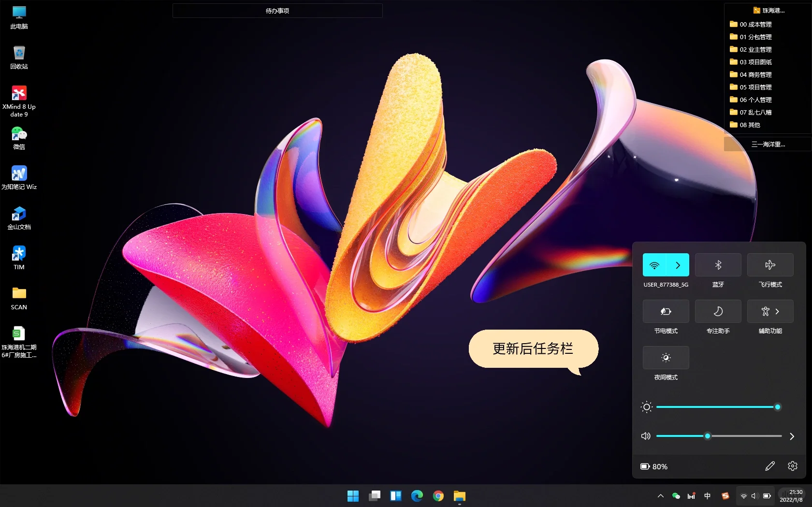Toggle Bluetooth in quick settings
The image size is (812, 507).
click(x=718, y=265)
